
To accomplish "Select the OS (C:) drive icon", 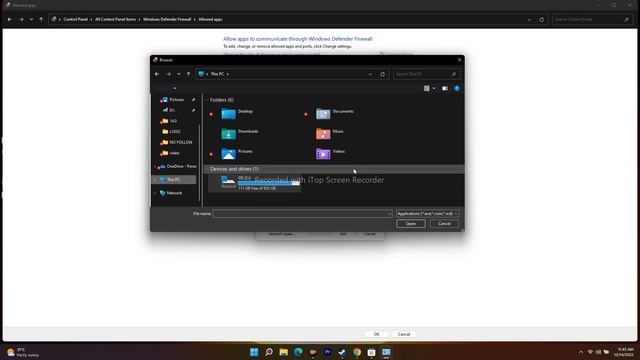I will 229,182.
